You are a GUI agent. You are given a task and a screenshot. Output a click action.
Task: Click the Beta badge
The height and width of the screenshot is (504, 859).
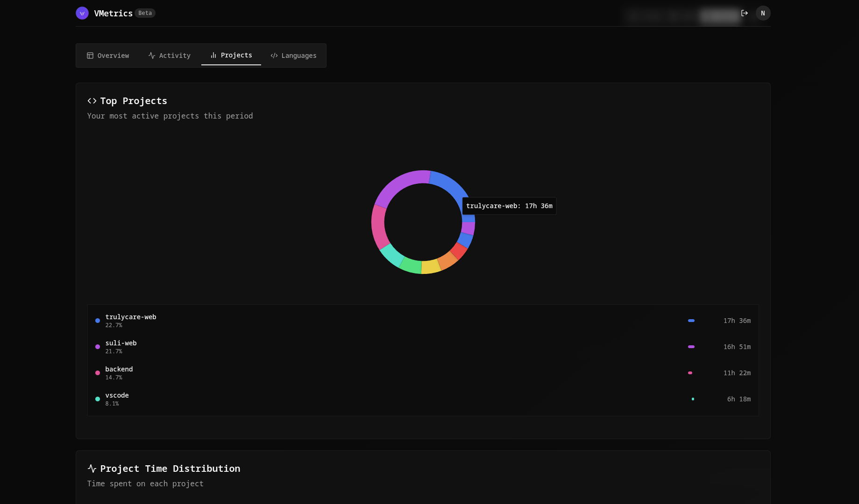145,13
